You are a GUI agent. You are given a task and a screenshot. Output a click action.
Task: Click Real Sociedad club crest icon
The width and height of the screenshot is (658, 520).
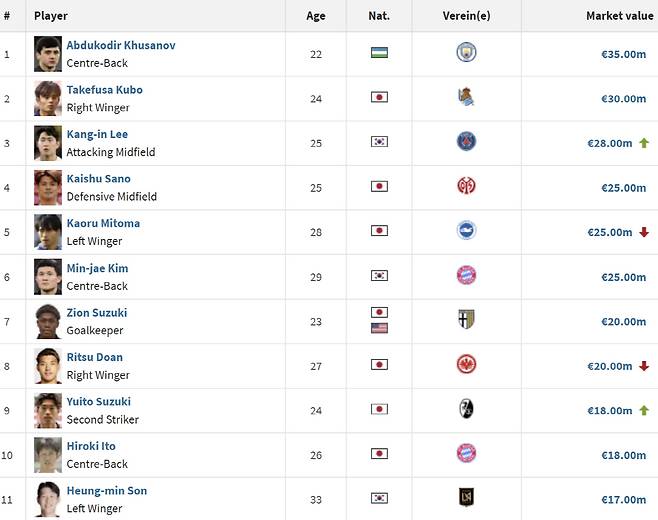tap(466, 97)
